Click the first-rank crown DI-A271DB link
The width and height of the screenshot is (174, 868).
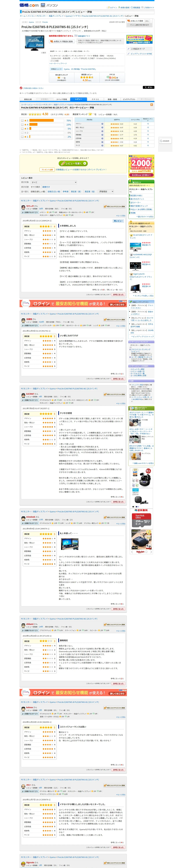141,236
